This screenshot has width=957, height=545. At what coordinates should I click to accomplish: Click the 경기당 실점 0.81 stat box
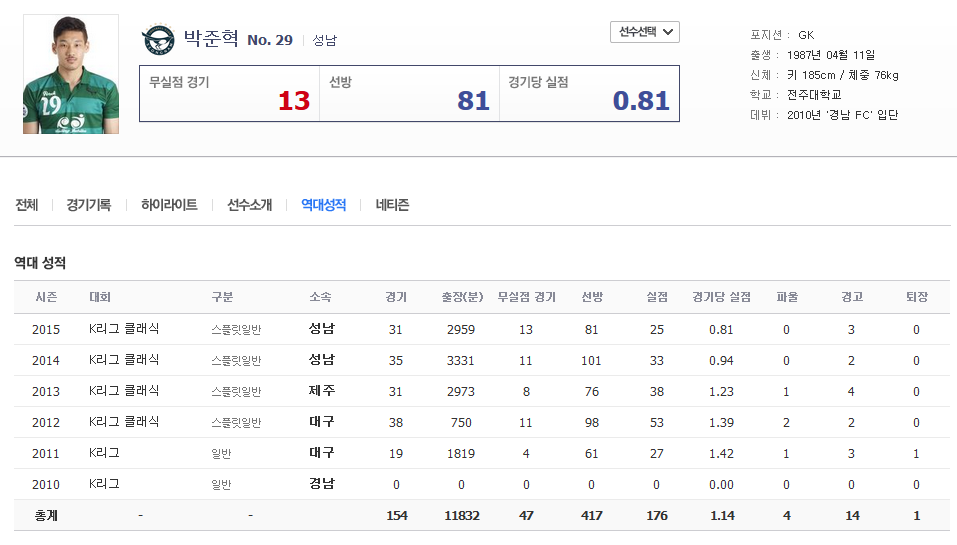(x=589, y=93)
